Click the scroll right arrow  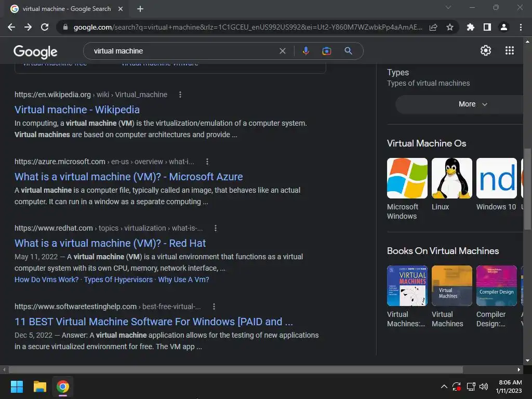[x=519, y=369]
